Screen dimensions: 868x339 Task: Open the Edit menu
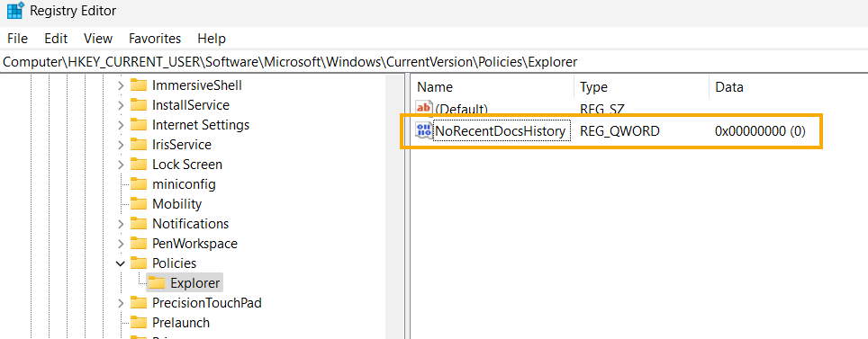[x=56, y=38]
